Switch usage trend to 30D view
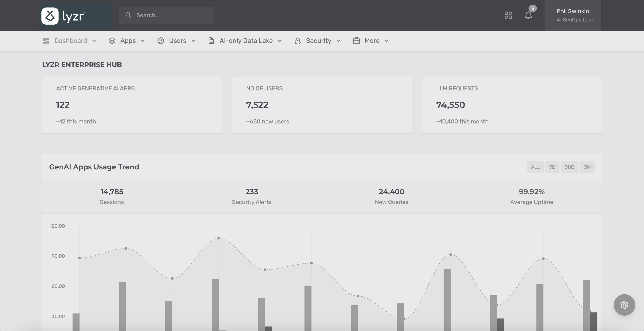 (570, 167)
